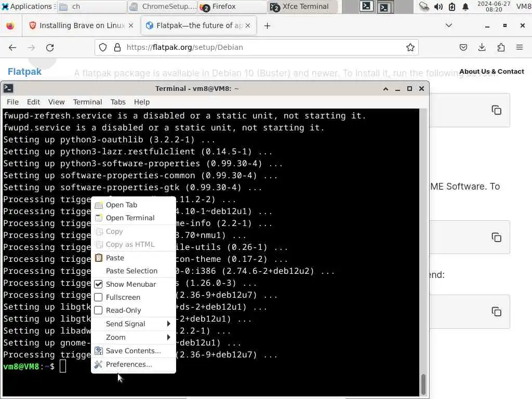This screenshot has height=399, width=532.
Task: Click the terminal window title icon
Action: pos(8,88)
